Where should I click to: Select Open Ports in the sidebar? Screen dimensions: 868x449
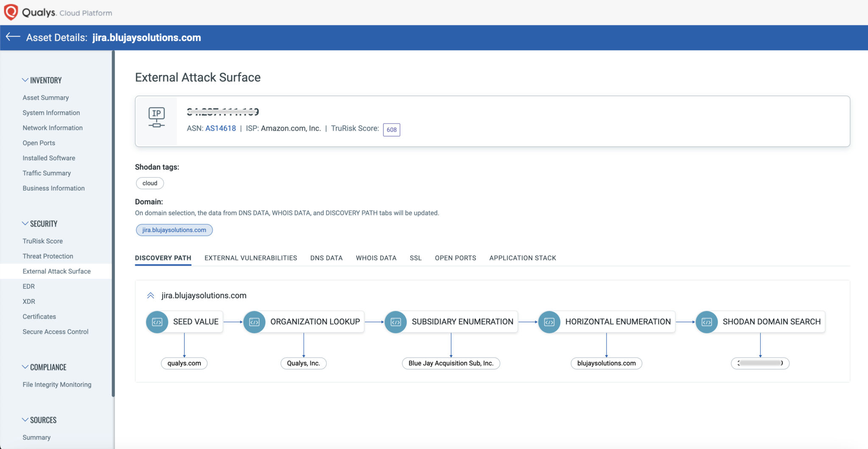click(x=39, y=143)
